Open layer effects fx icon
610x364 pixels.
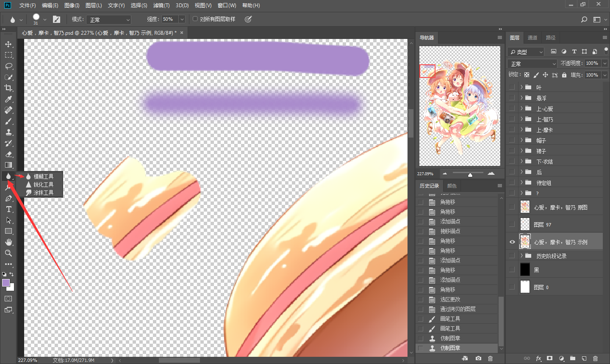pyautogui.click(x=538, y=358)
